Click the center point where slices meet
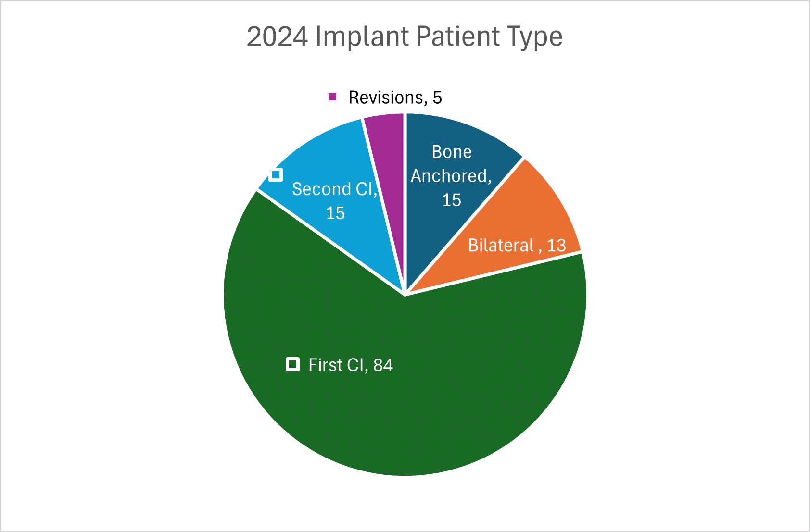This screenshot has width=810, height=532. 405,294
